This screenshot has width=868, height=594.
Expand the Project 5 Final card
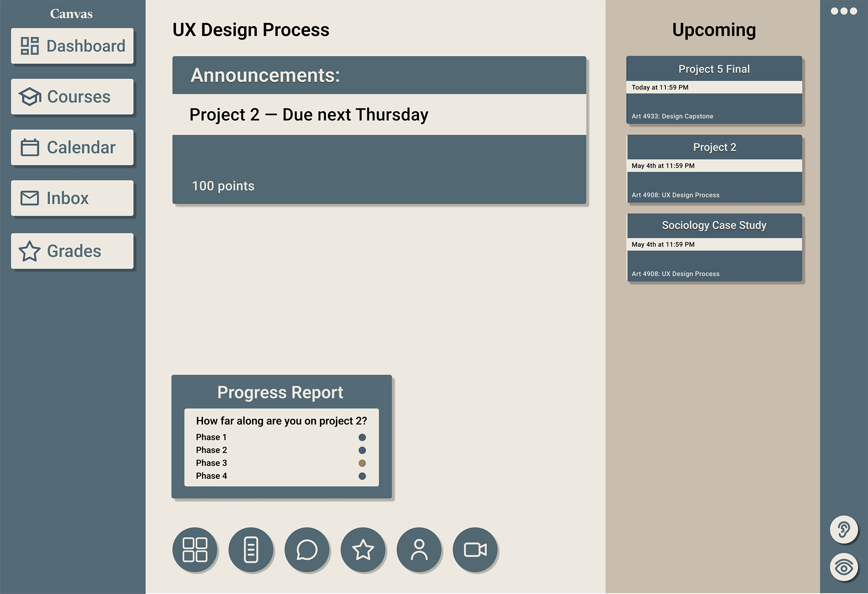click(714, 90)
